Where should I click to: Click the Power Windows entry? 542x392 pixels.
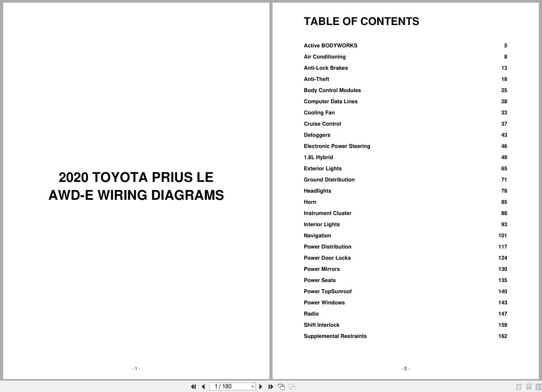tap(324, 303)
